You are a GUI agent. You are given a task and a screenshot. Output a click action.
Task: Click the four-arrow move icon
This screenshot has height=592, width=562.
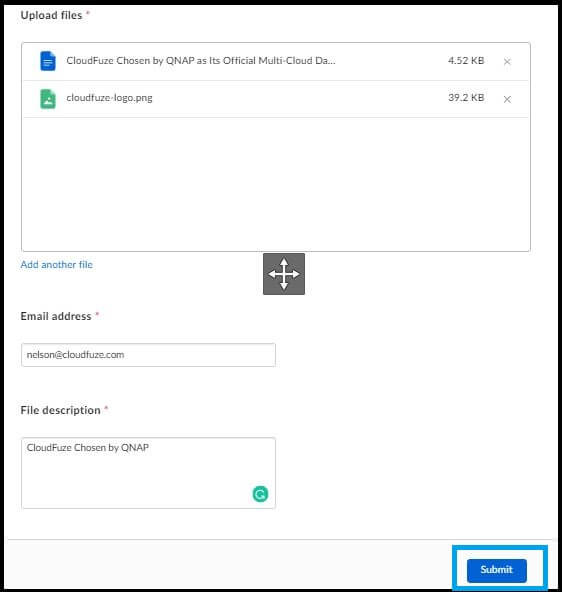[x=284, y=274]
